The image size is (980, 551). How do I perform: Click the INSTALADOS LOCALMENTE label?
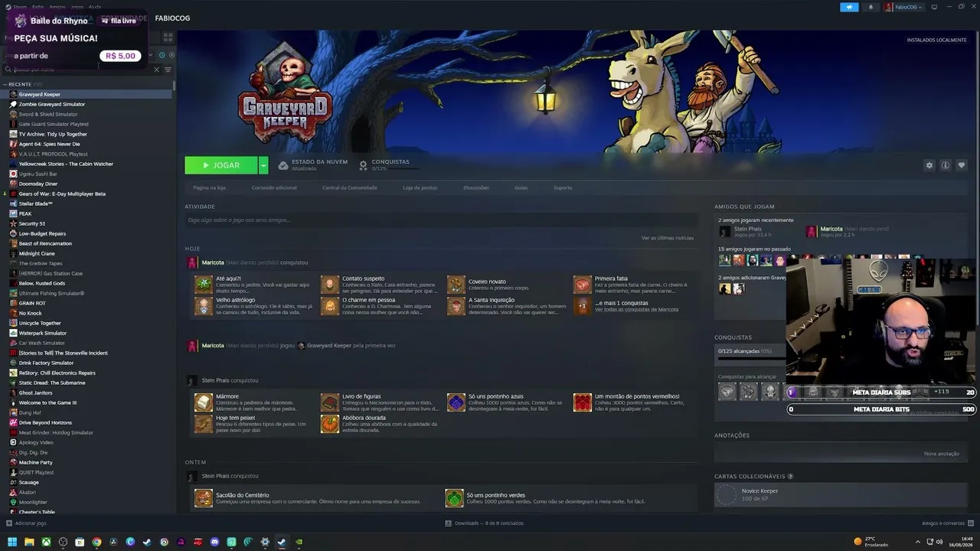click(936, 40)
